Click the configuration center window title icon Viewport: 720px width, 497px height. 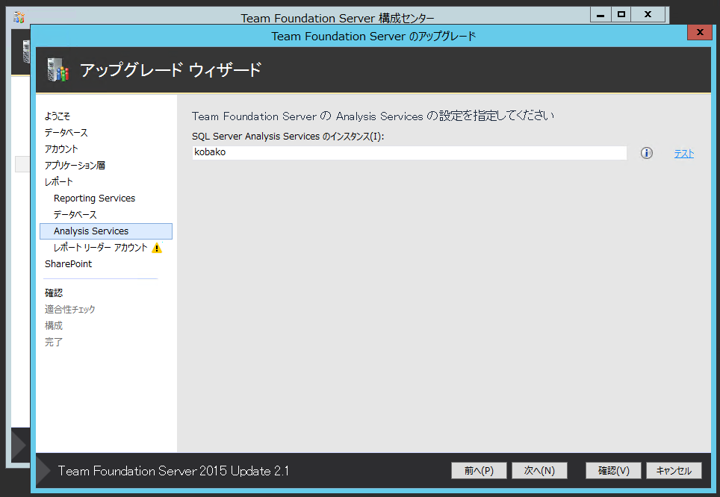click(x=19, y=17)
